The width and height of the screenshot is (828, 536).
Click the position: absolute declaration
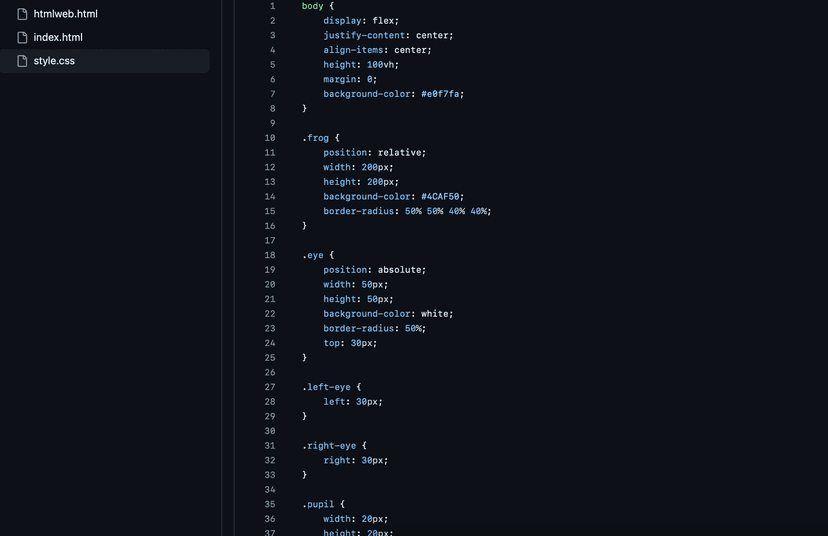374,270
